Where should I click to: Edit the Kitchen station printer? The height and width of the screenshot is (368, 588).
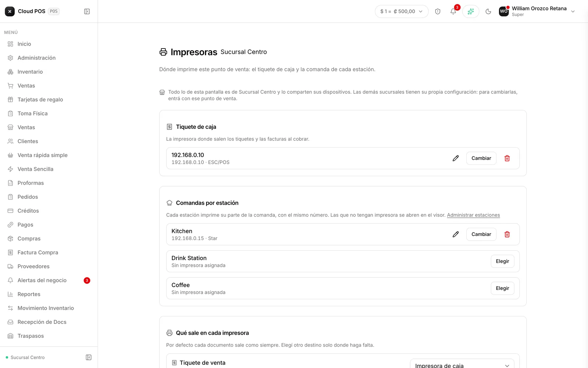click(x=456, y=234)
